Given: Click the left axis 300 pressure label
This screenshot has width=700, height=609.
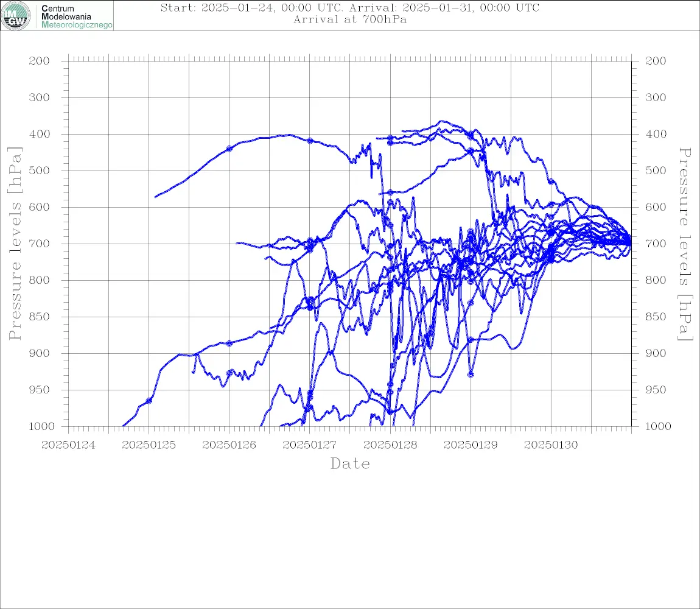Looking at the screenshot, I should (x=40, y=97).
